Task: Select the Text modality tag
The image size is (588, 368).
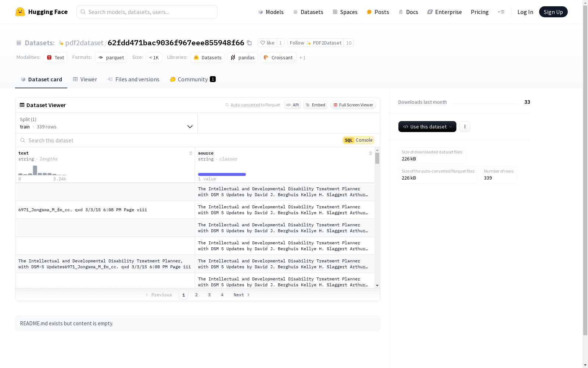Action: [x=55, y=57]
